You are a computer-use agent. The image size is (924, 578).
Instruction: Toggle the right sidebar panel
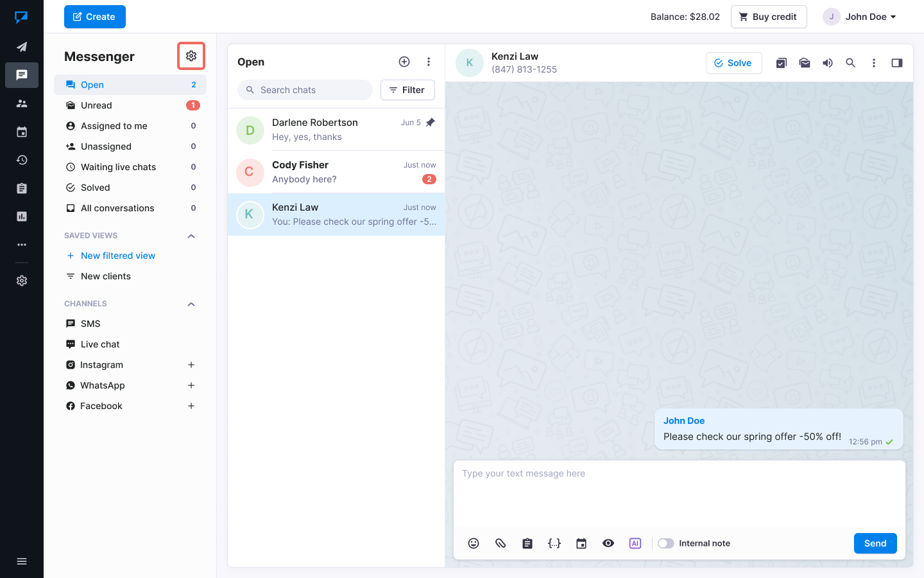(897, 63)
